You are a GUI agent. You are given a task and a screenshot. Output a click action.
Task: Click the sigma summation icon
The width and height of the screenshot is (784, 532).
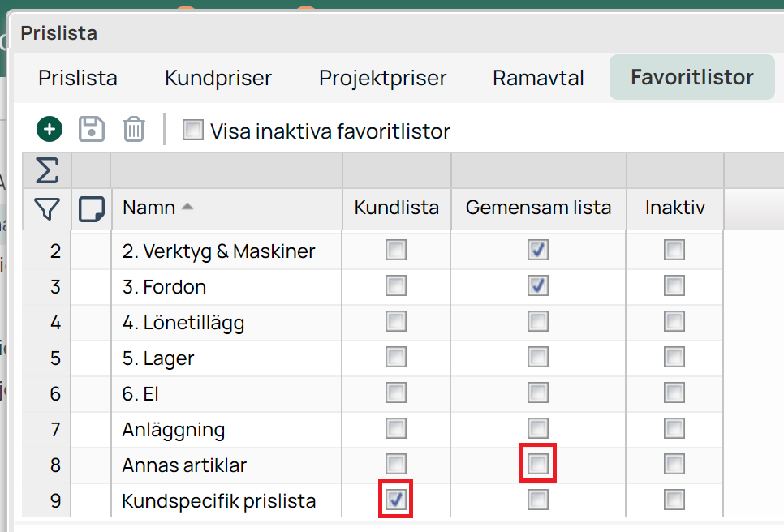(x=47, y=170)
